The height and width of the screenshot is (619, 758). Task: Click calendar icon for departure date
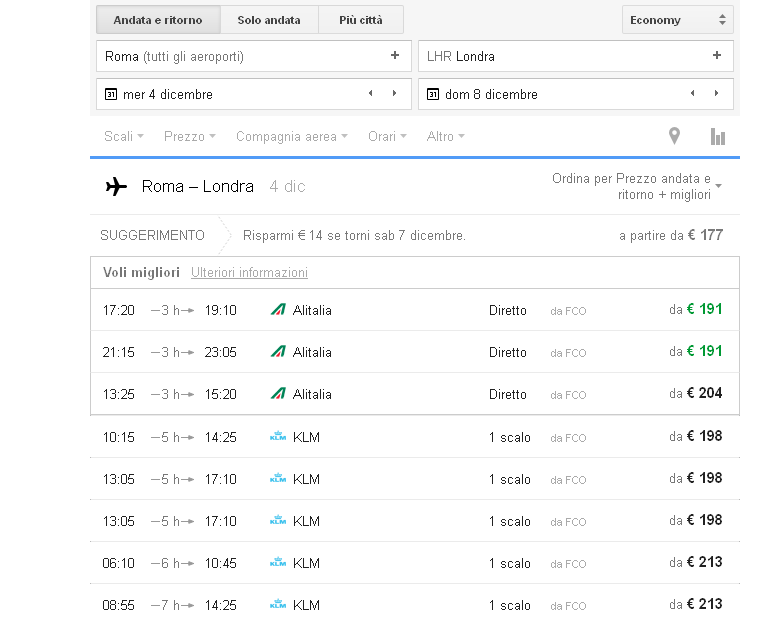point(111,94)
